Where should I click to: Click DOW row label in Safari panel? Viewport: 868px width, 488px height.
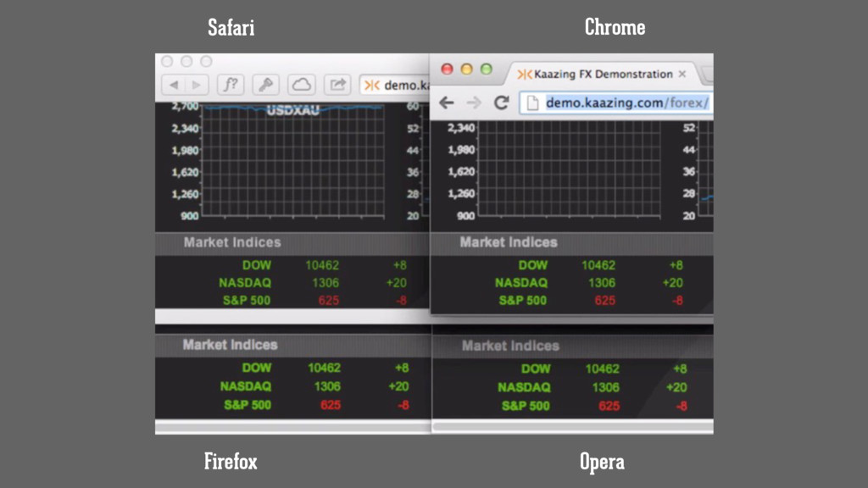pos(257,265)
